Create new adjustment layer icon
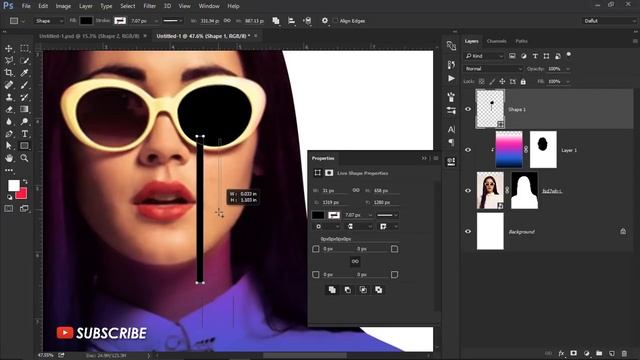 (587, 353)
